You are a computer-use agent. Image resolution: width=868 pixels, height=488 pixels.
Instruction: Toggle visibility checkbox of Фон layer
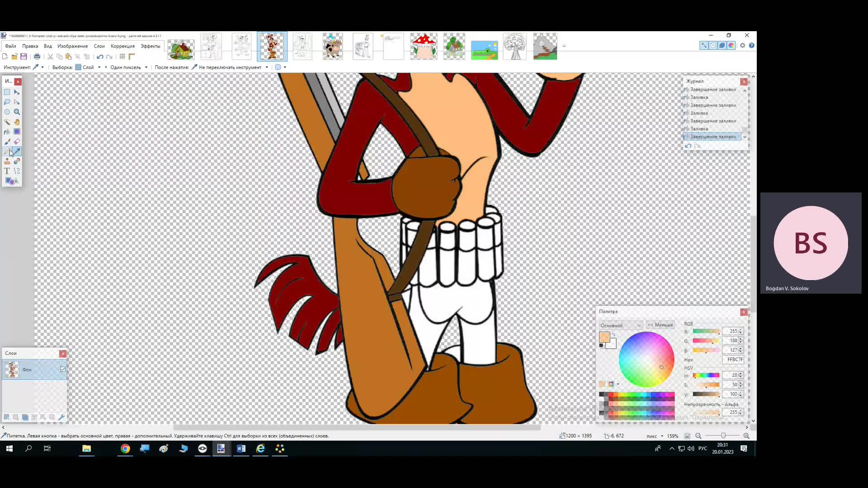click(63, 369)
